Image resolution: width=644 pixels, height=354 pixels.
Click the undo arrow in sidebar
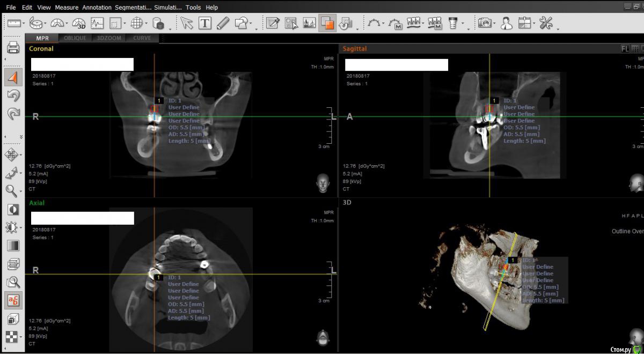(13, 96)
